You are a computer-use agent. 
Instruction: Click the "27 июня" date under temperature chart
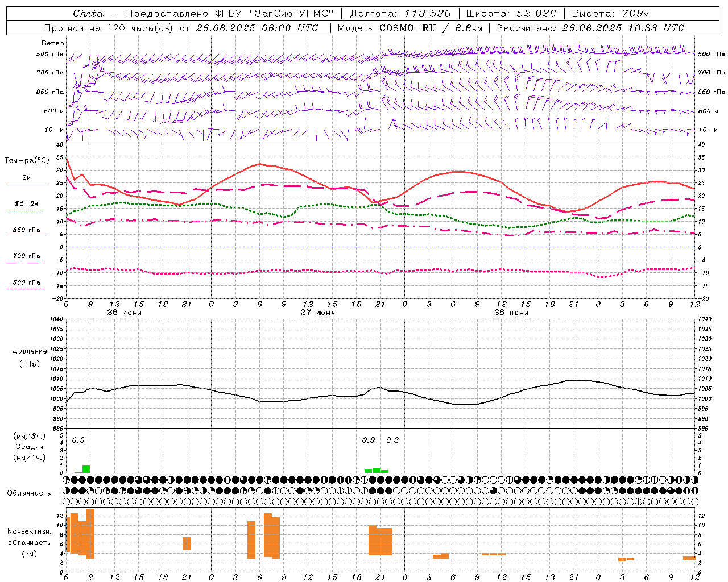[x=318, y=313]
